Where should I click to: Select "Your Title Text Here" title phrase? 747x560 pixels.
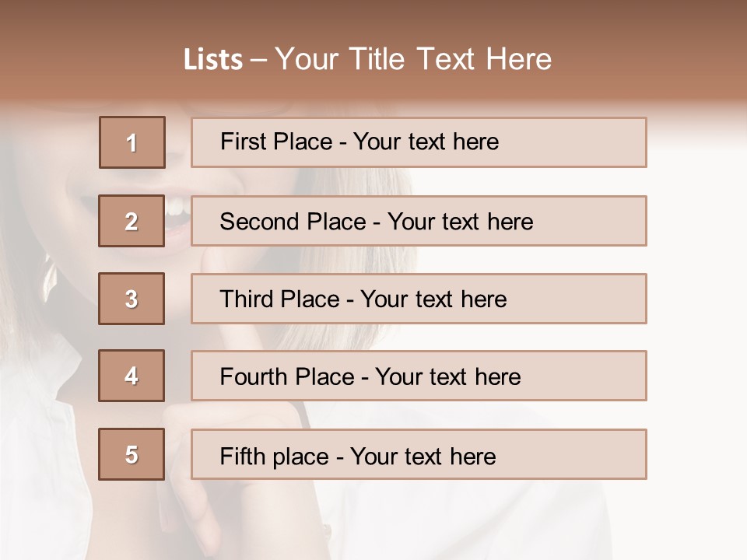pos(413,59)
